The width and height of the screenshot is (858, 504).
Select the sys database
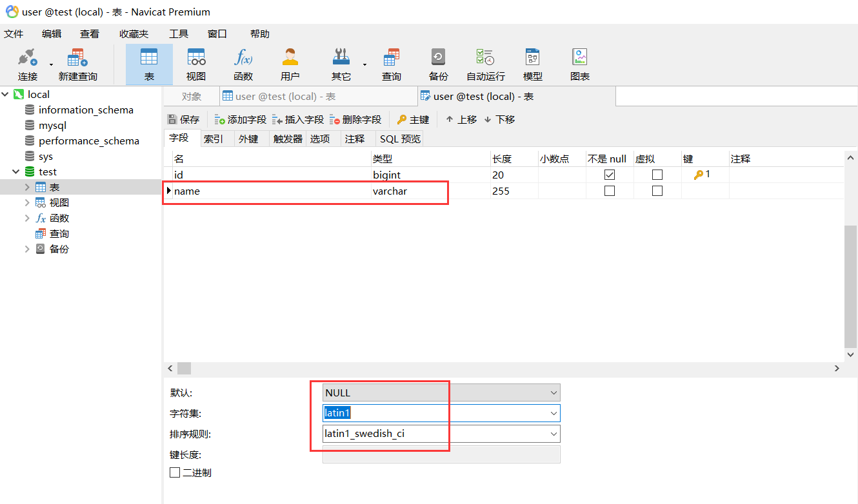(45, 157)
